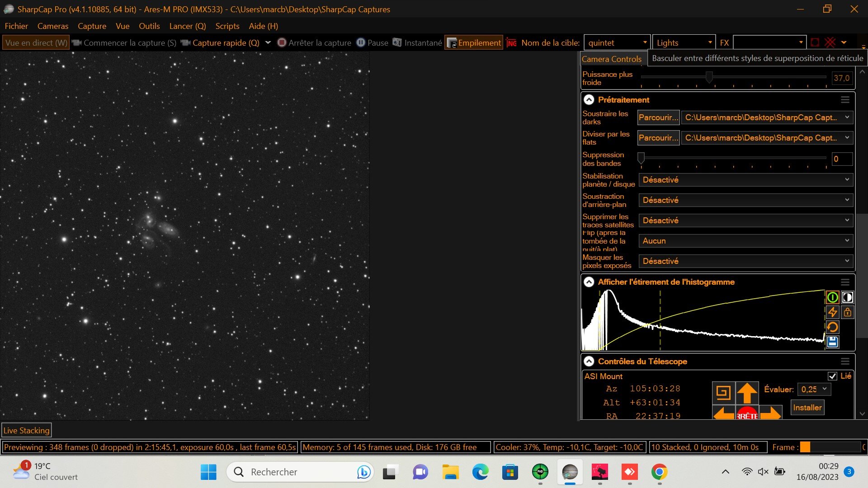Click the Windows taskbar Rechercher search box
Viewport: 868px width, 488px height.
(300, 472)
